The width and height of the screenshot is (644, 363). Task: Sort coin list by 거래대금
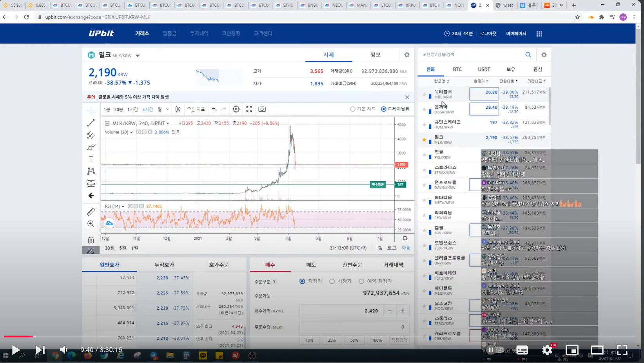tap(537, 81)
